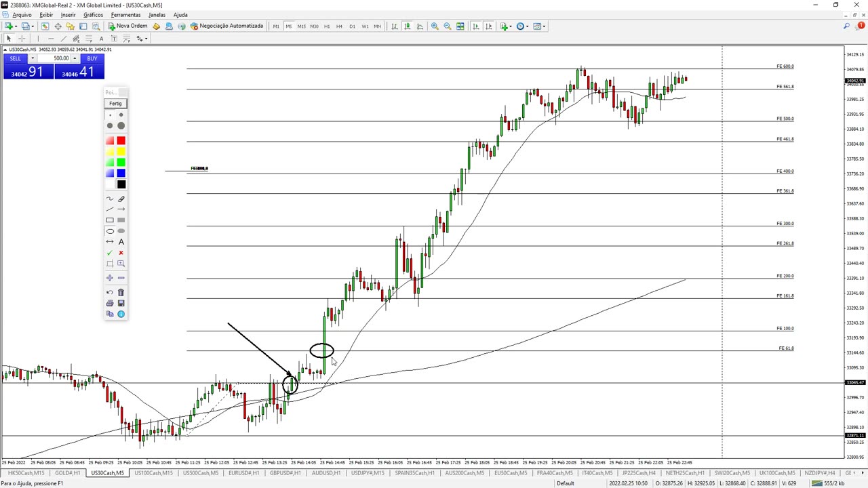Screen dimensions: 868x488
Task: Pick solid green color swatch
Action: (121, 162)
